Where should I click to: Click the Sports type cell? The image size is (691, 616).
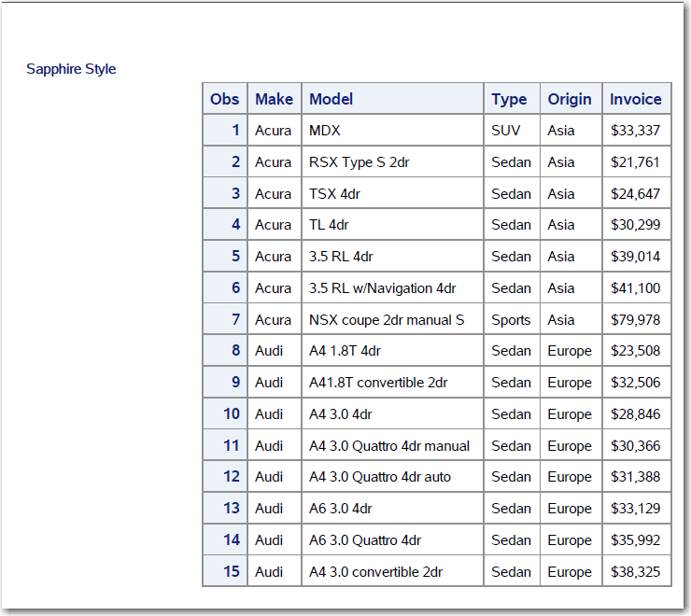511,320
